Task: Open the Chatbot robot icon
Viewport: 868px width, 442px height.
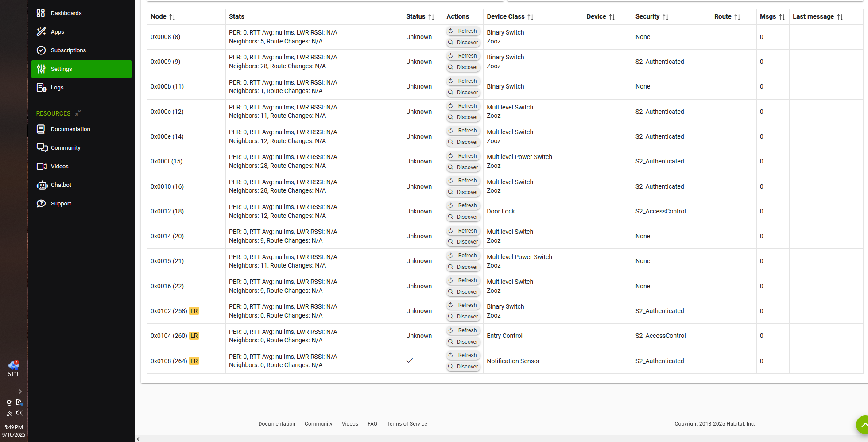Action: [42, 185]
